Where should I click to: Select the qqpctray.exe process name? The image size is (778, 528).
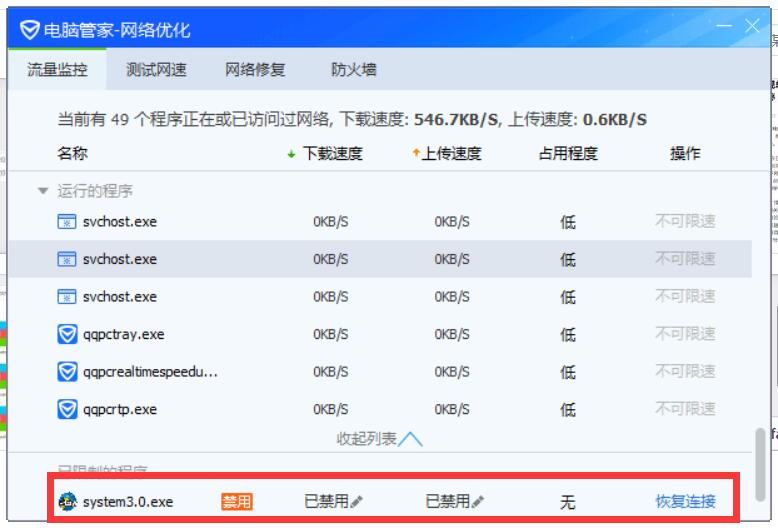[124, 335]
